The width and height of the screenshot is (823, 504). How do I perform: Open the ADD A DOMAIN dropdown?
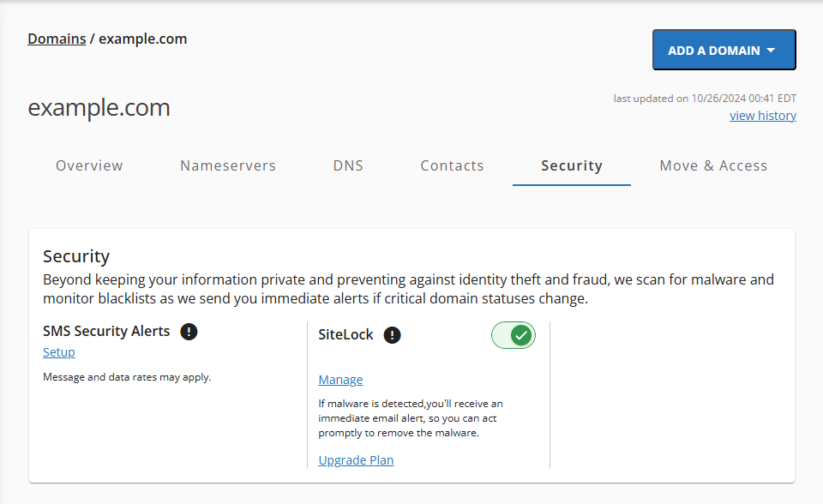(724, 50)
